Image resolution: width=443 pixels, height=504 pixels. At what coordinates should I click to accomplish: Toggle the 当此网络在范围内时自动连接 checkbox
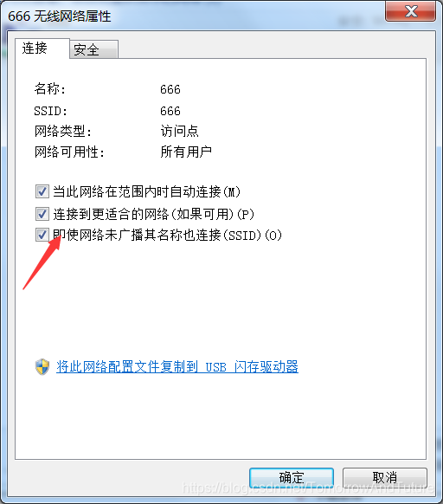42,191
